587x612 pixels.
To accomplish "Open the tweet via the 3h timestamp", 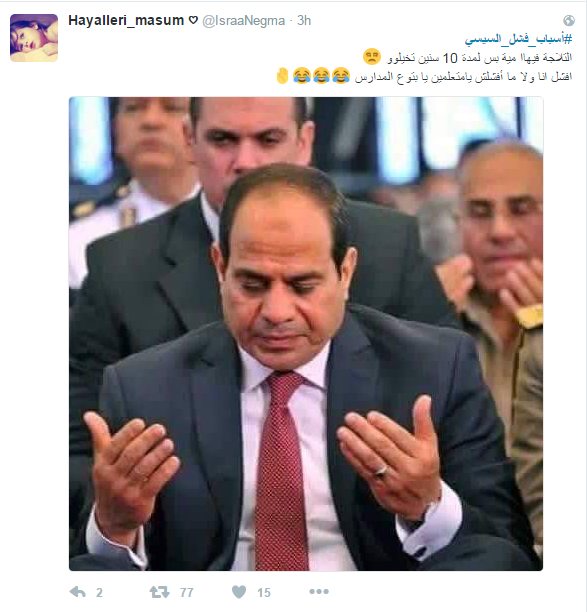I will tap(304, 20).
